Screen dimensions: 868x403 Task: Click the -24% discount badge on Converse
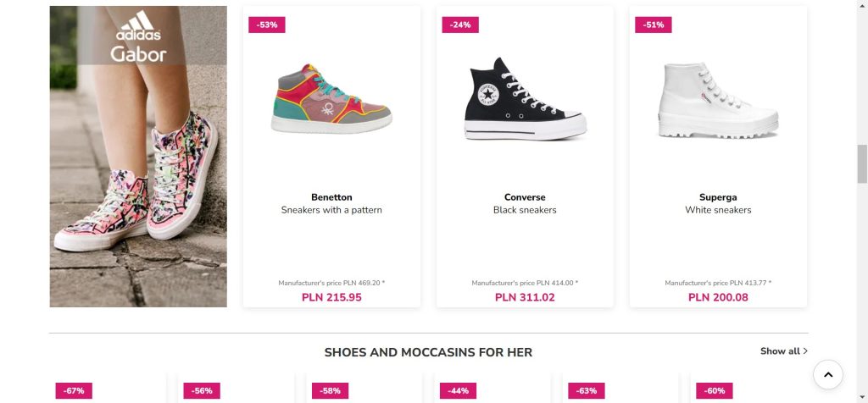point(460,25)
